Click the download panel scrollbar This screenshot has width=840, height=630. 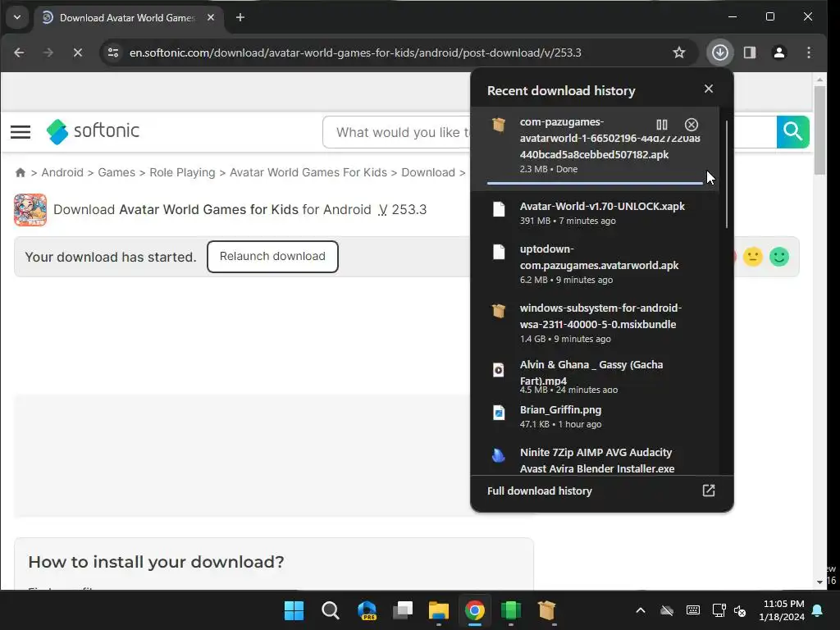point(727,174)
